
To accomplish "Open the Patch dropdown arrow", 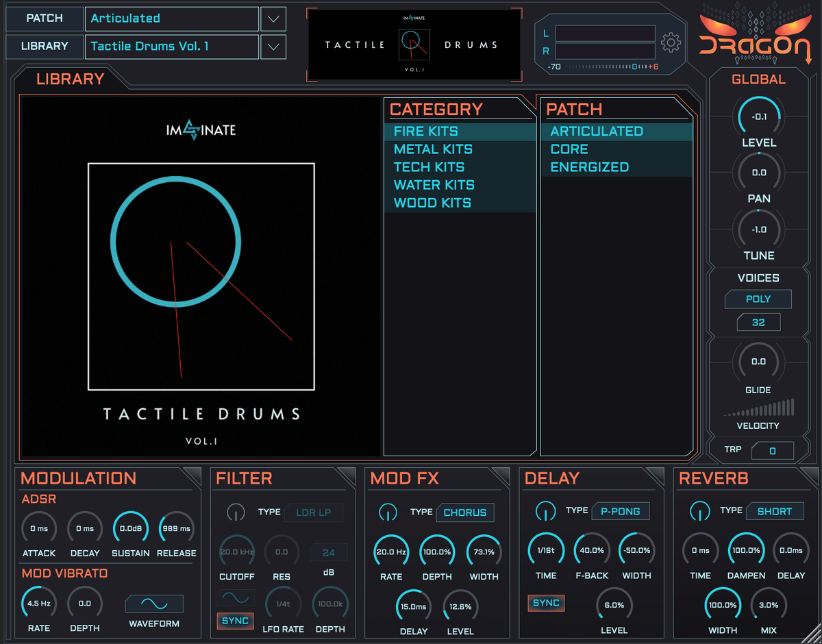I will [273, 18].
